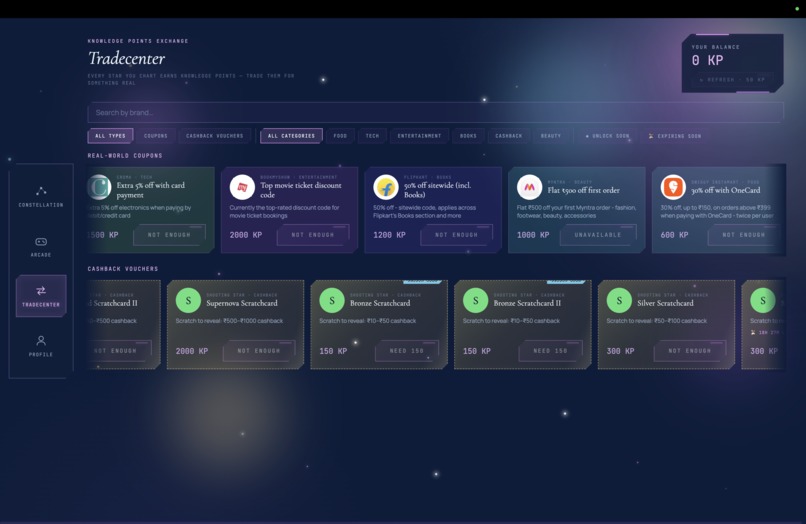Select the All Types filter
806x524 pixels.
[110, 136]
